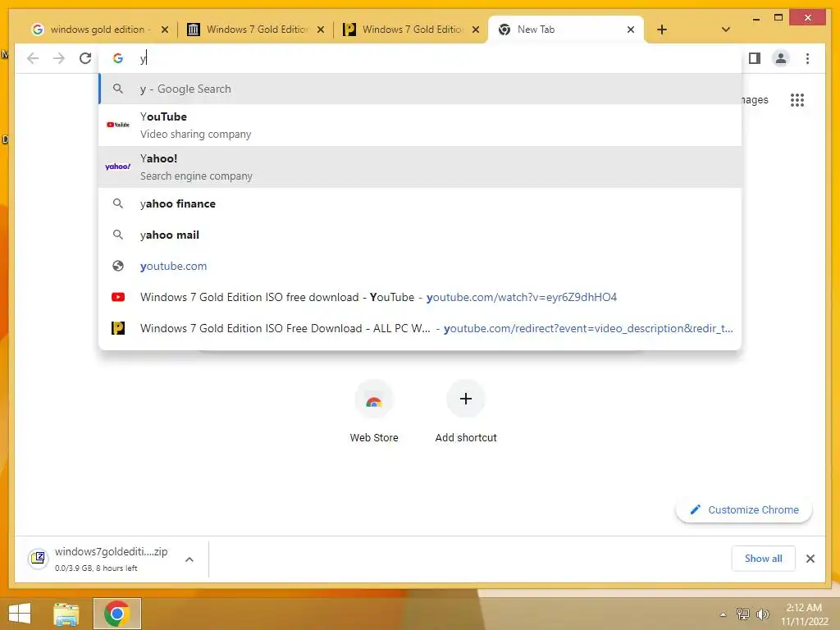This screenshot has height=630, width=840.
Task: Open the Google apps grid icon
Action: [797, 100]
